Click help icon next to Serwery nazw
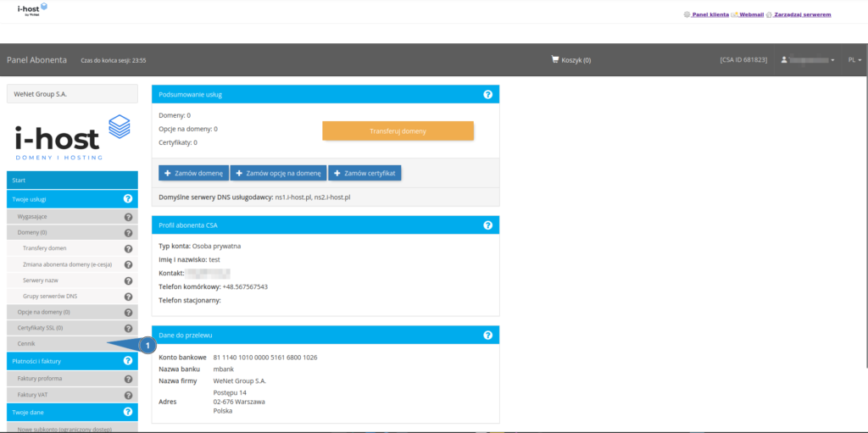Image resolution: width=868 pixels, height=433 pixels. [128, 280]
